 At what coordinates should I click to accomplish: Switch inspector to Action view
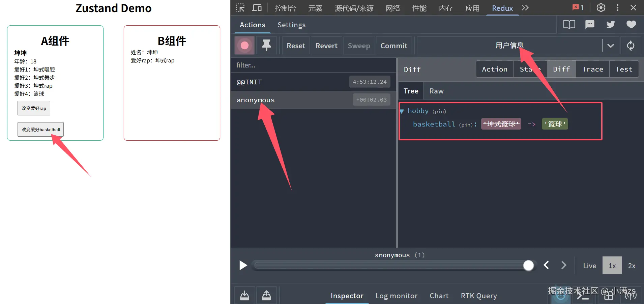tap(495, 69)
